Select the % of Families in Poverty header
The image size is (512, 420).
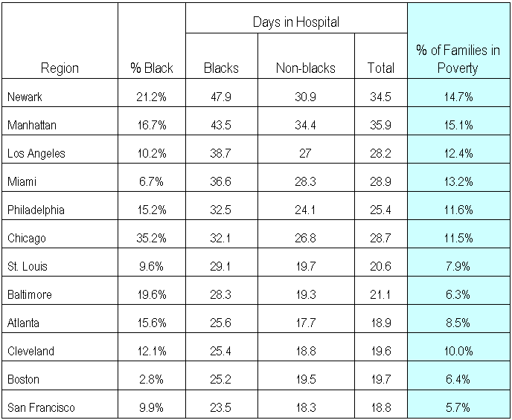[458, 59]
